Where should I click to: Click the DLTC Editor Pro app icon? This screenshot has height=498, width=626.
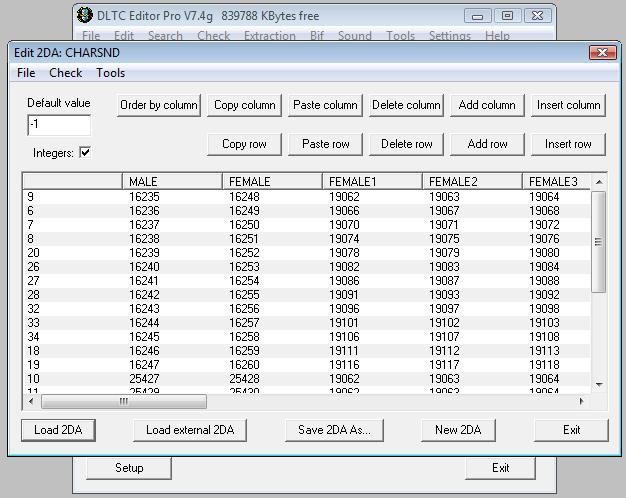coord(85,16)
